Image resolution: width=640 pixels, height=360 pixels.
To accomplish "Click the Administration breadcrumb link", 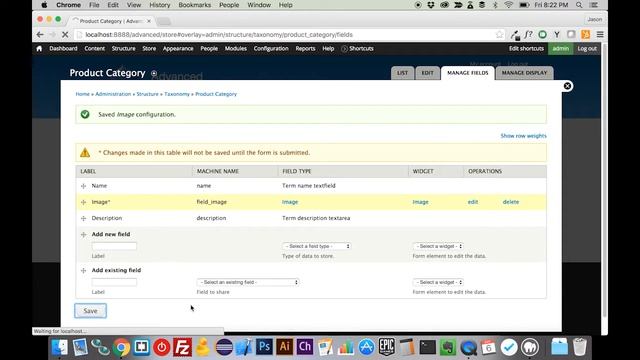I will click(113, 94).
